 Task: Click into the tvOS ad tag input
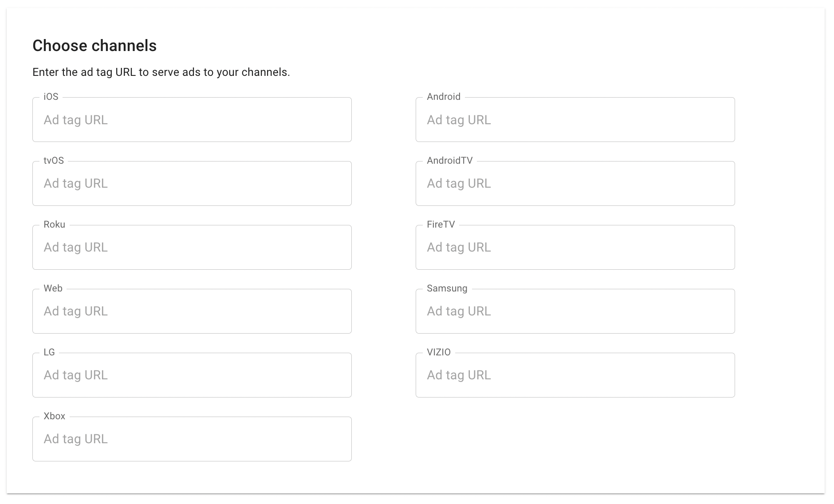coord(192,184)
